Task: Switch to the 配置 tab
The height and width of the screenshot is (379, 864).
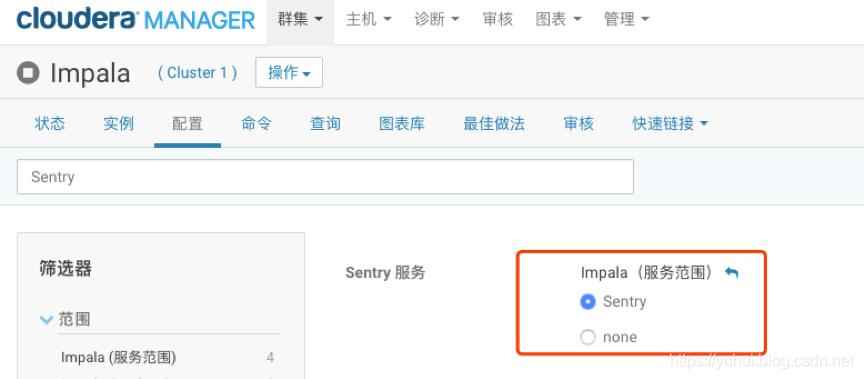Action: click(x=187, y=123)
